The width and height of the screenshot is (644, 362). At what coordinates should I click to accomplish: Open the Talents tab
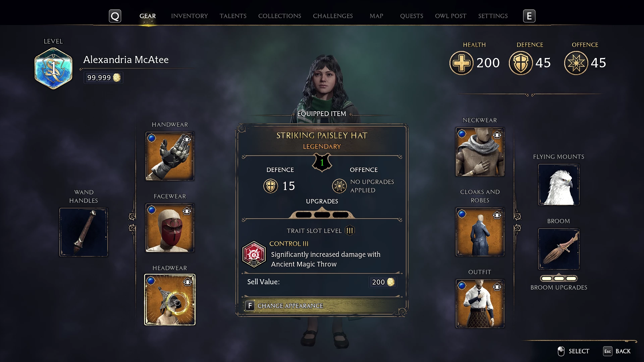tap(233, 16)
